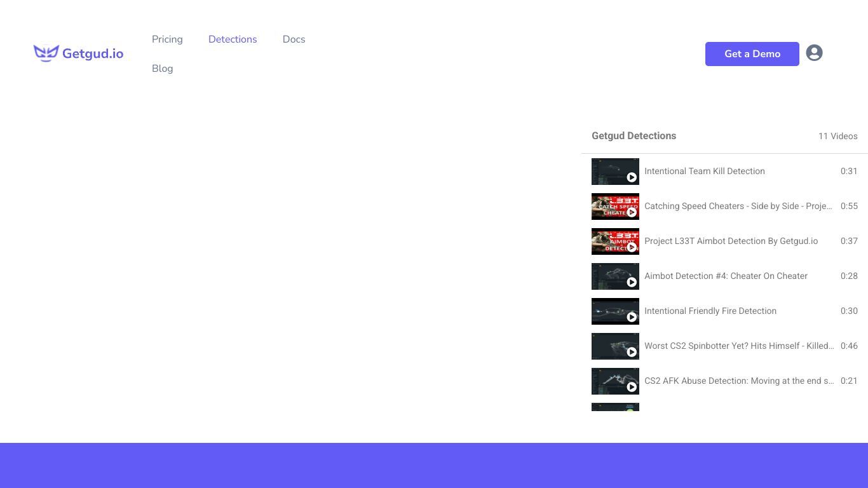
Task: Click the Get a Demo button
Action: coord(752,54)
